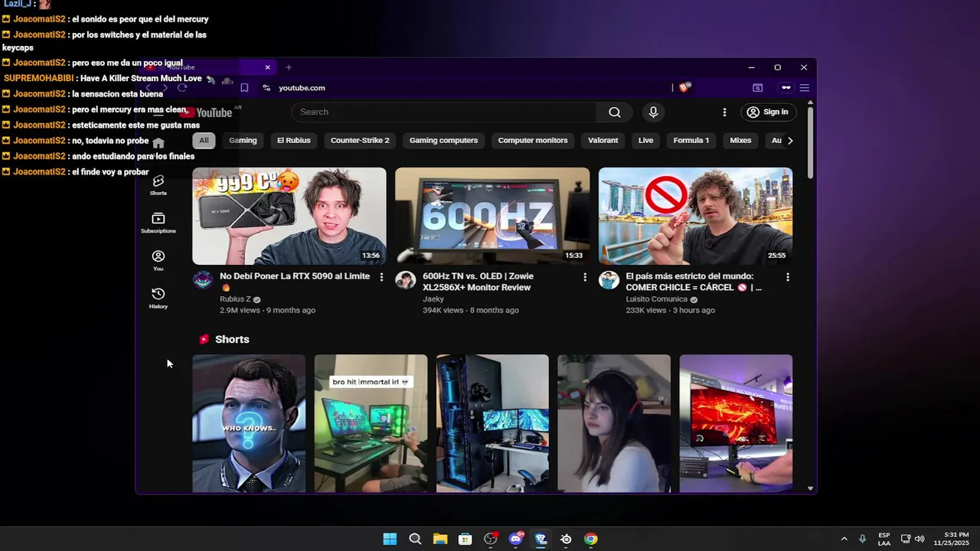The image size is (980, 551).
Task: Show more topic chips with right arrow
Action: (790, 140)
